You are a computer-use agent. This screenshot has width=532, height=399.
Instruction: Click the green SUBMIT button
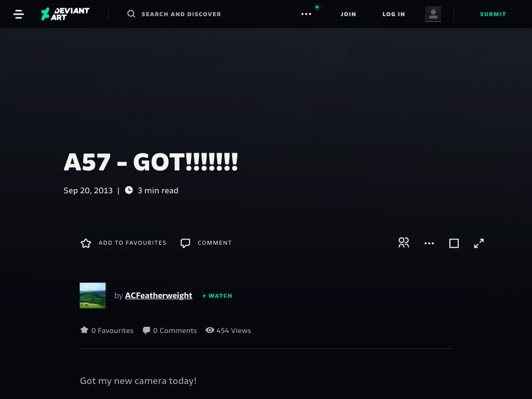(x=493, y=14)
